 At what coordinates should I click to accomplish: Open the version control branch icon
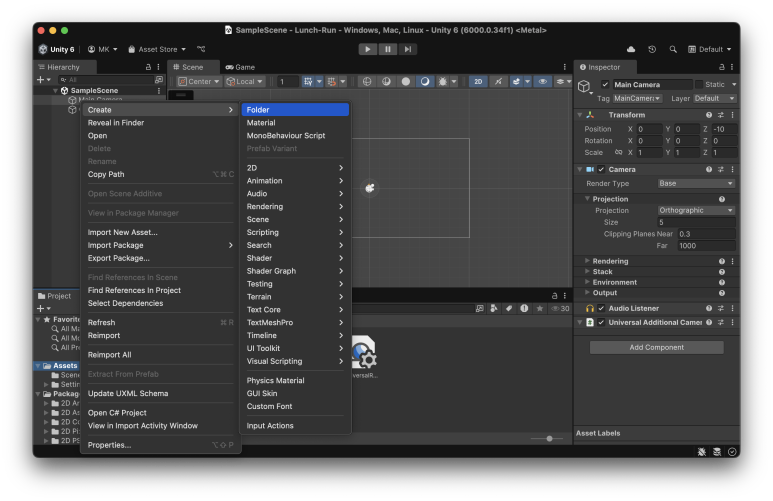(x=201, y=49)
